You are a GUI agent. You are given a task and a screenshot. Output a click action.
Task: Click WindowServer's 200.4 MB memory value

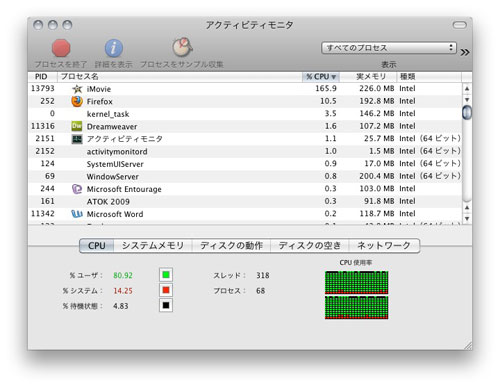(377, 176)
